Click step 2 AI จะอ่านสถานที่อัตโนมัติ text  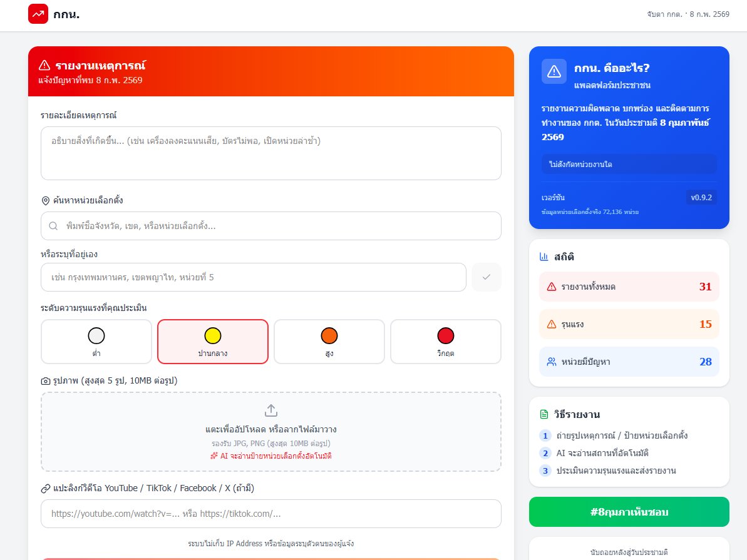(x=602, y=453)
